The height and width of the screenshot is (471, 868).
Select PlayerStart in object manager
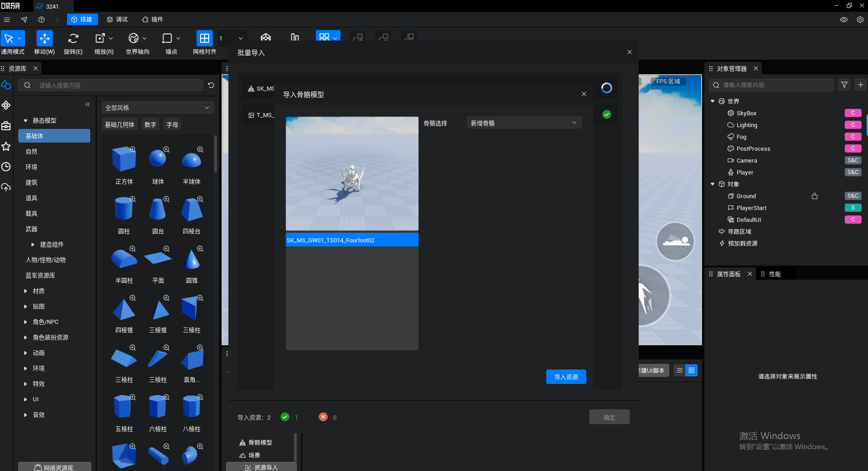pos(751,208)
